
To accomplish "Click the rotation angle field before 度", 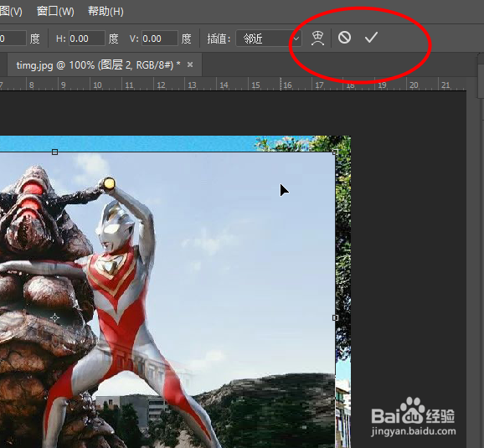I will [x=13, y=39].
